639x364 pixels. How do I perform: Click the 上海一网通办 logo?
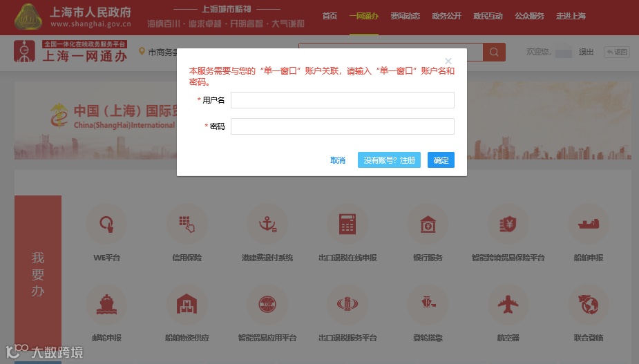point(70,51)
